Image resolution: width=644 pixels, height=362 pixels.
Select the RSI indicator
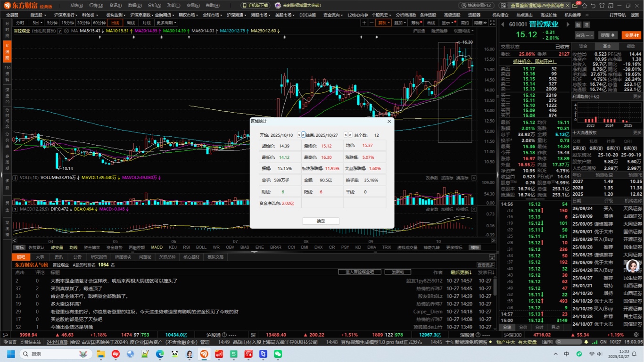187,247
